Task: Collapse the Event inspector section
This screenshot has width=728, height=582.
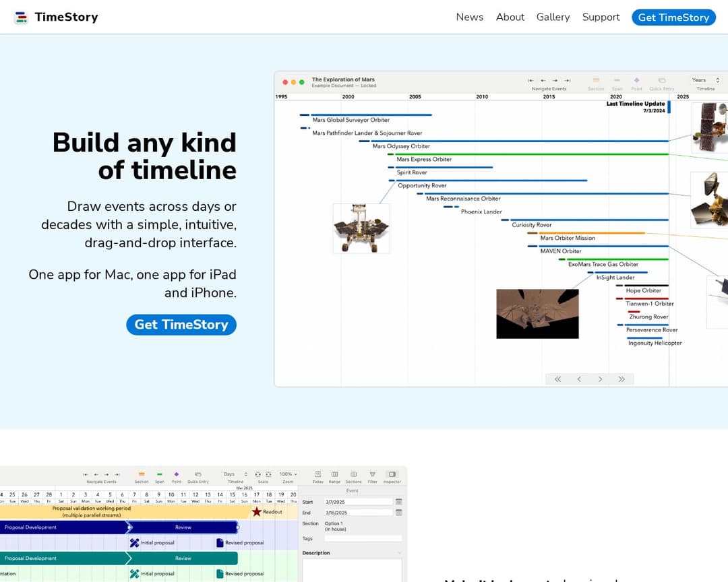Action: point(352,490)
